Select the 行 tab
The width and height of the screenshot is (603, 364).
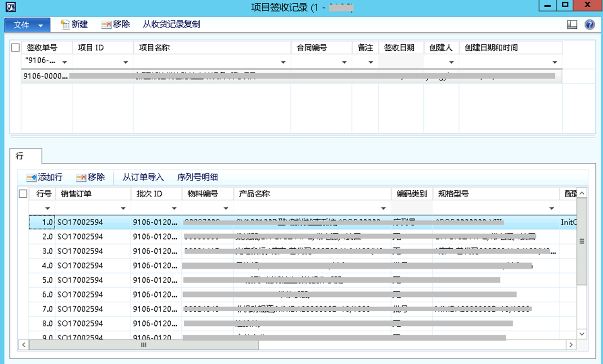25,156
